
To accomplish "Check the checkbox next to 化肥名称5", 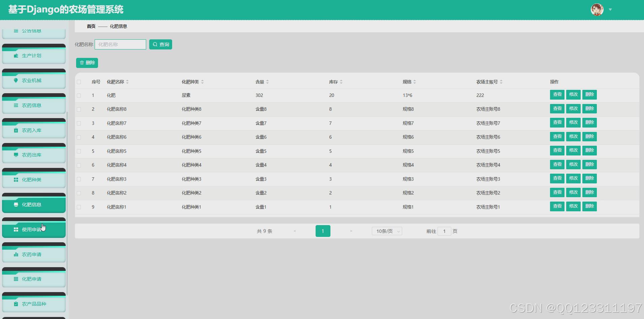I will (79, 151).
